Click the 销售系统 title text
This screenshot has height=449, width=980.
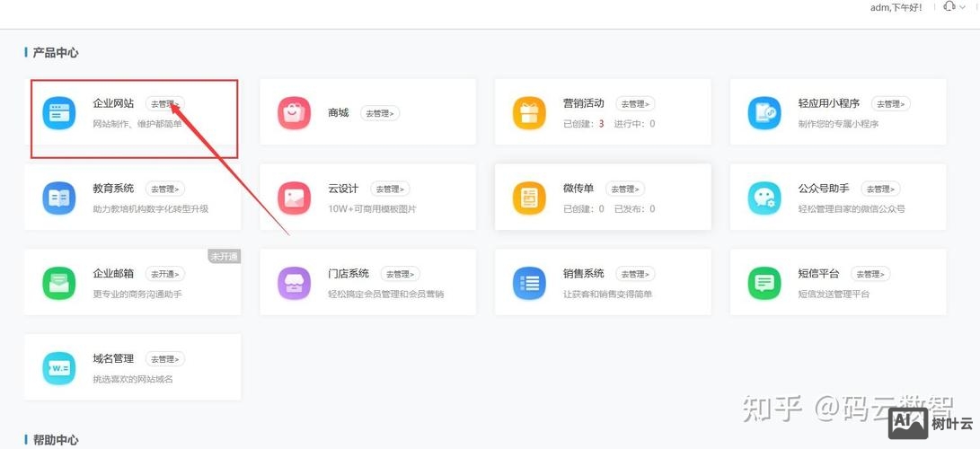pyautogui.click(x=583, y=274)
